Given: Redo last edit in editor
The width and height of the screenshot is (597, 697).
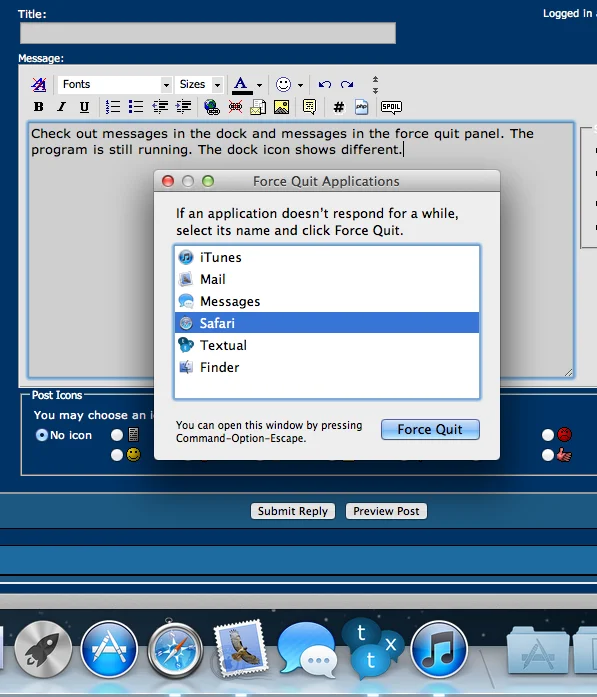Looking at the screenshot, I should click(x=347, y=84).
